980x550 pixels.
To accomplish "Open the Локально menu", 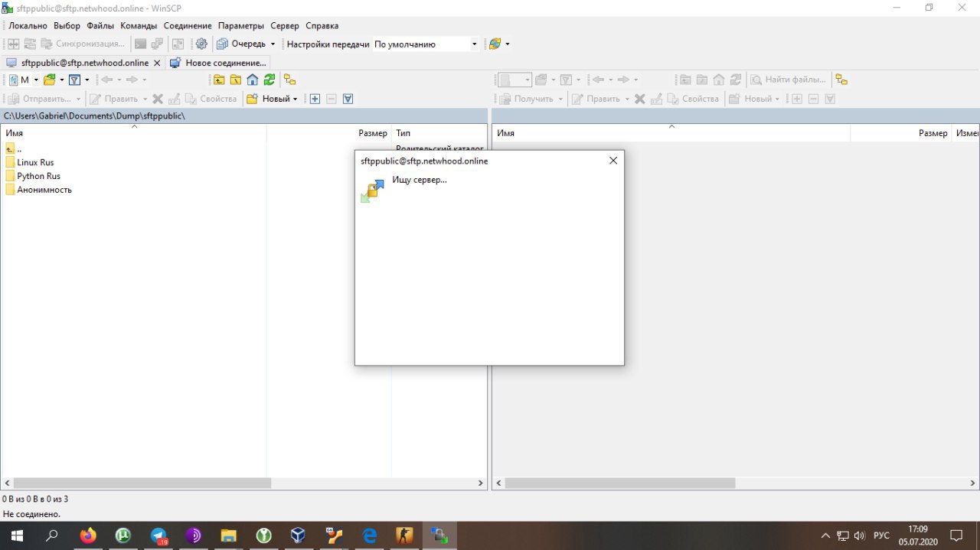I will point(28,25).
